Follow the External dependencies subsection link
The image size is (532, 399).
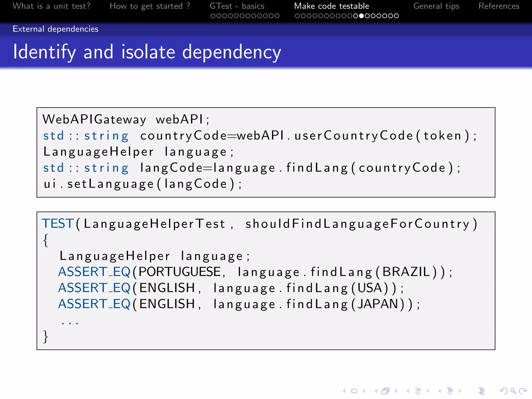pyautogui.click(x=55, y=29)
